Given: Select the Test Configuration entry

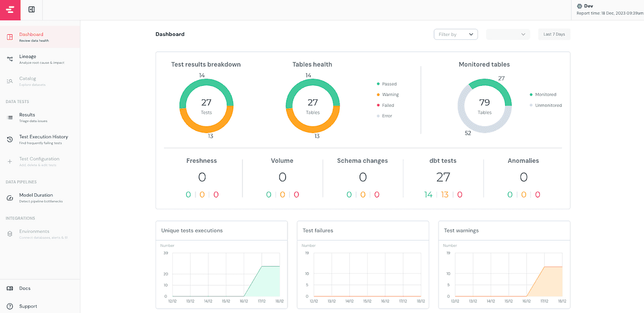Looking at the screenshot, I should tap(40, 162).
